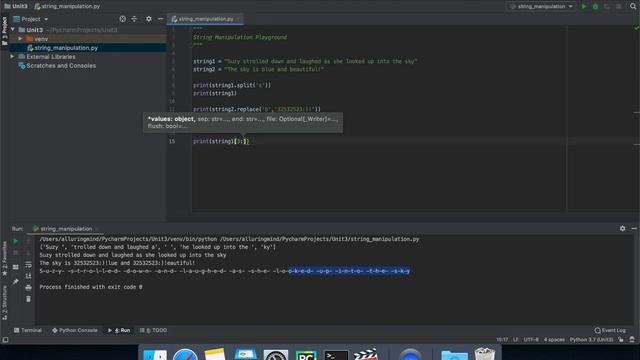Open Safari from the Dock

(185, 354)
